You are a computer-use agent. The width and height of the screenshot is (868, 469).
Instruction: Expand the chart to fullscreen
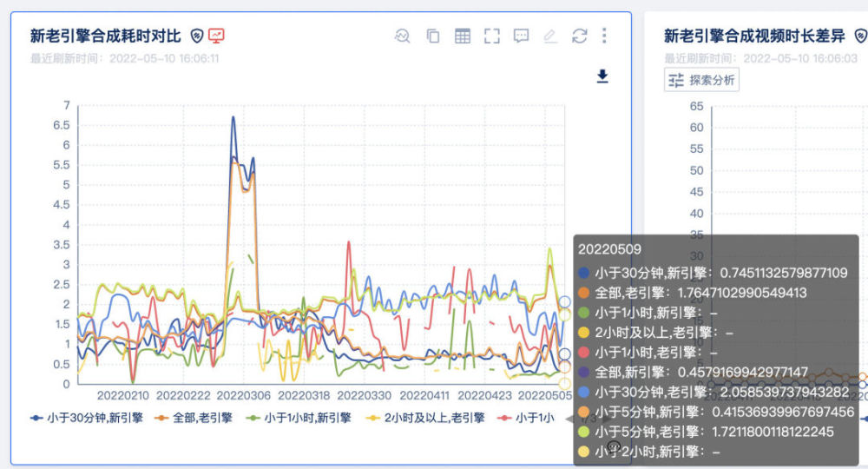coord(491,36)
